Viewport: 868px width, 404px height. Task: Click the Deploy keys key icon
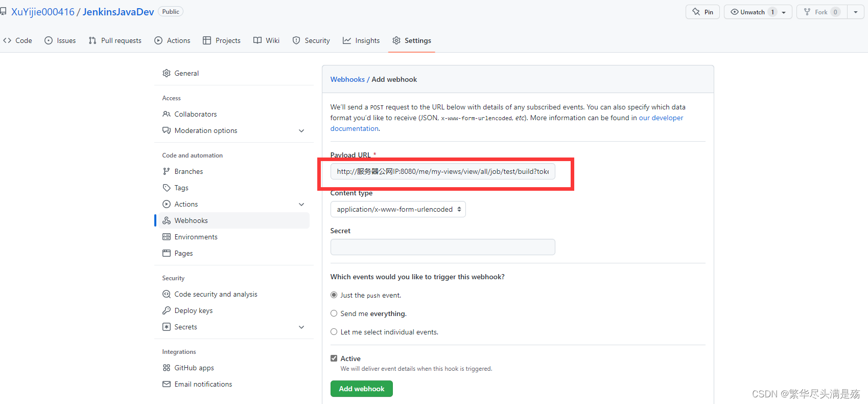[167, 310]
